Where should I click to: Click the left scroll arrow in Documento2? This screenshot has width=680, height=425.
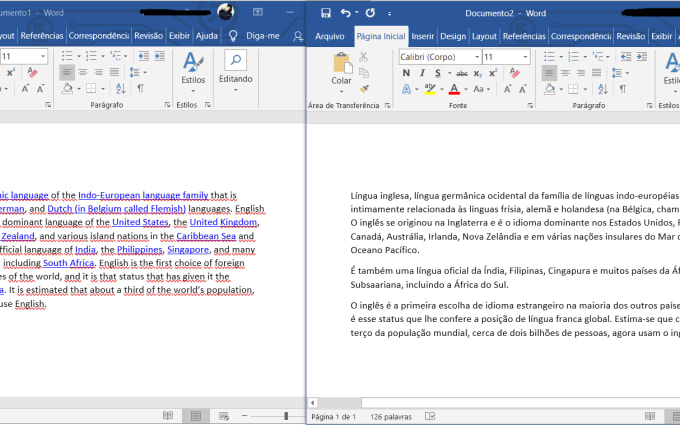pos(312,403)
